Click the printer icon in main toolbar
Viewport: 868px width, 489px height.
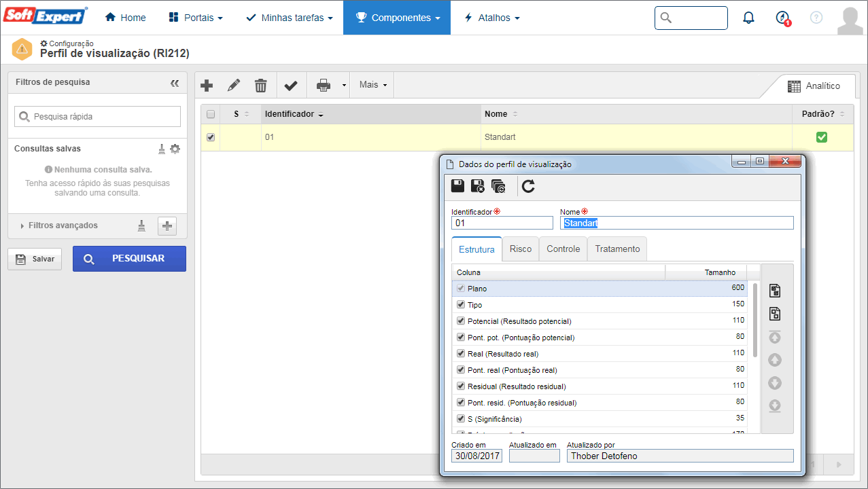[x=324, y=86]
